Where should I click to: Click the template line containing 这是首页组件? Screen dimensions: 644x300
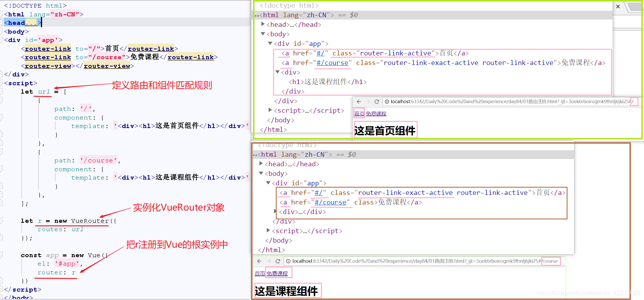[x=160, y=126]
